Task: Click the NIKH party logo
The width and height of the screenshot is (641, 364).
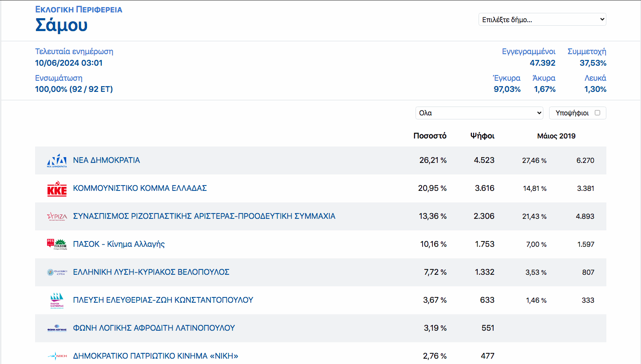Action: (57, 356)
